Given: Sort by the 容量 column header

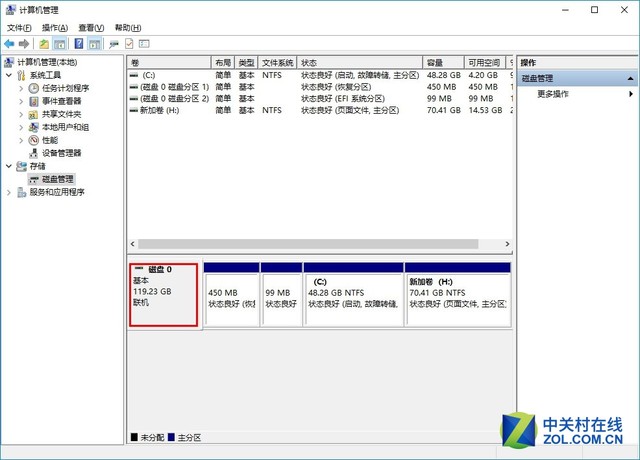Looking at the screenshot, I should (x=443, y=62).
